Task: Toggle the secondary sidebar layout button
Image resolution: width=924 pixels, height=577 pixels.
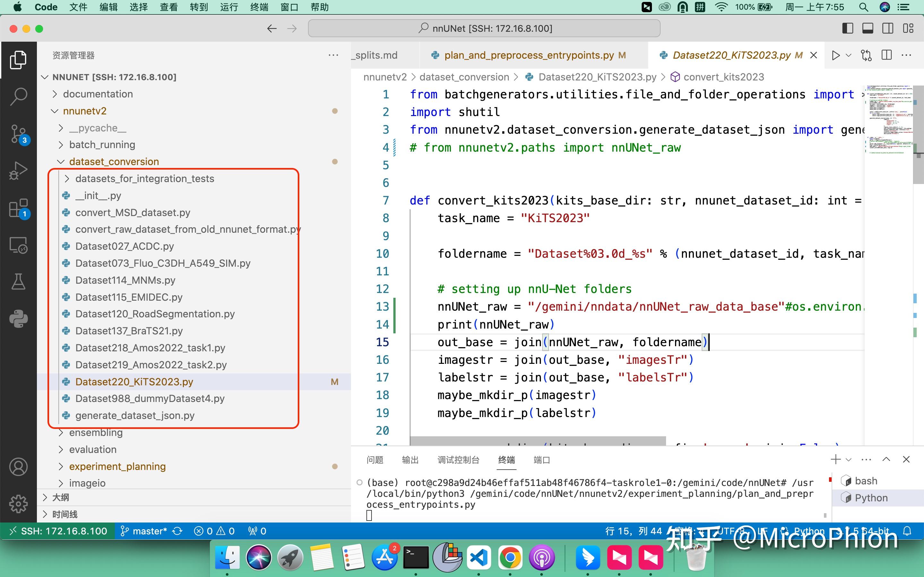Action: (888, 28)
